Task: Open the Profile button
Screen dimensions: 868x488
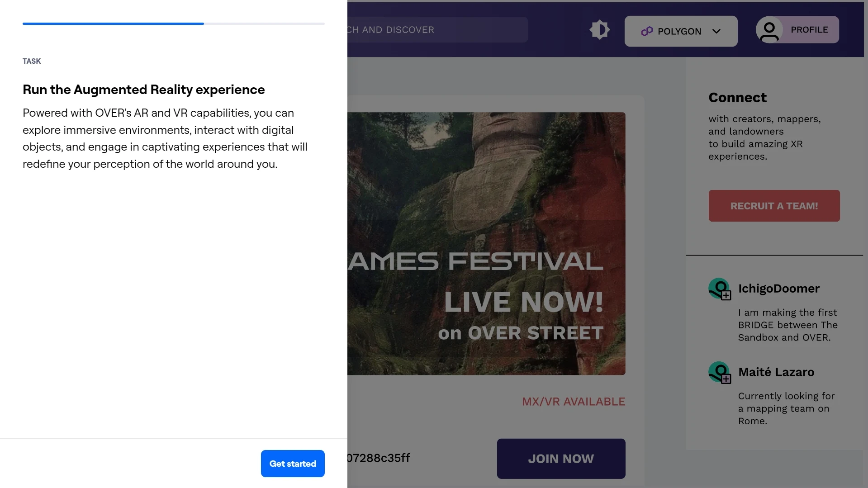Action: pyautogui.click(x=797, y=30)
